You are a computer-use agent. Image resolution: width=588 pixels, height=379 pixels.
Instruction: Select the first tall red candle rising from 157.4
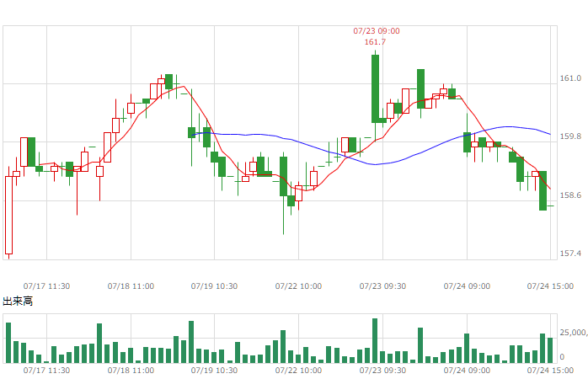tap(8, 215)
